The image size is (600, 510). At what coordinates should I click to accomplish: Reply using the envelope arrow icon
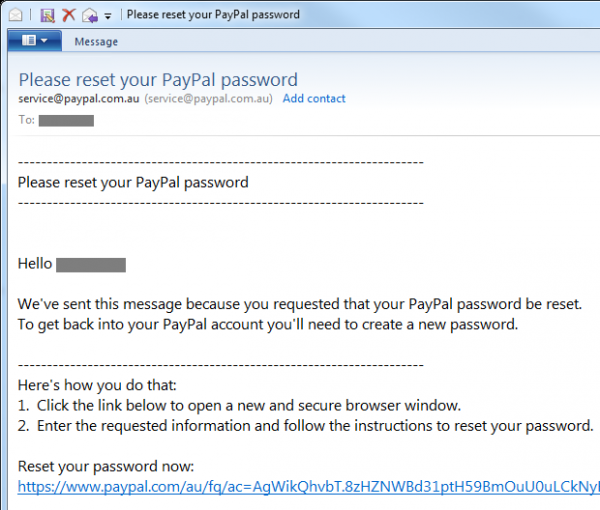coord(89,15)
